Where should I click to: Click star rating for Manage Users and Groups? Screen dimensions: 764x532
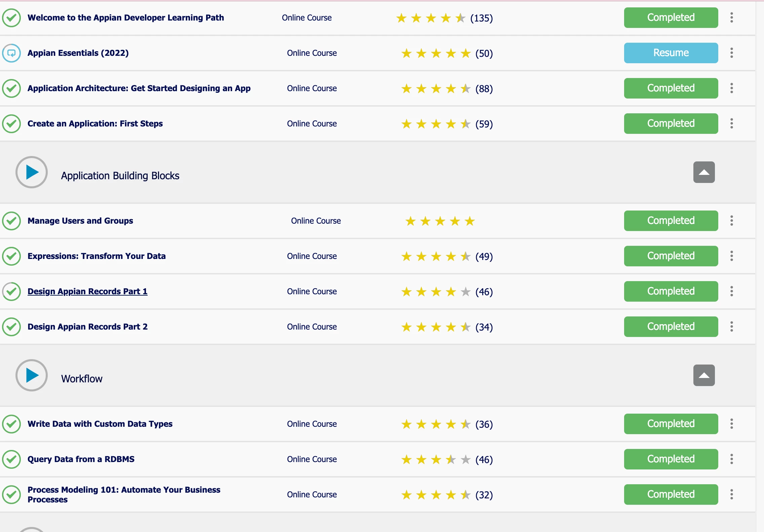[x=440, y=221]
